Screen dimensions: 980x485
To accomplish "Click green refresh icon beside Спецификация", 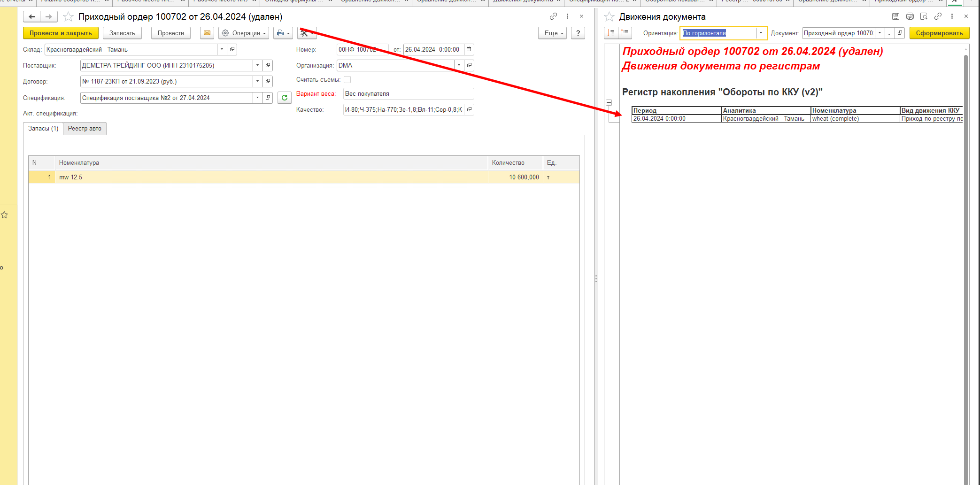I will [x=285, y=98].
